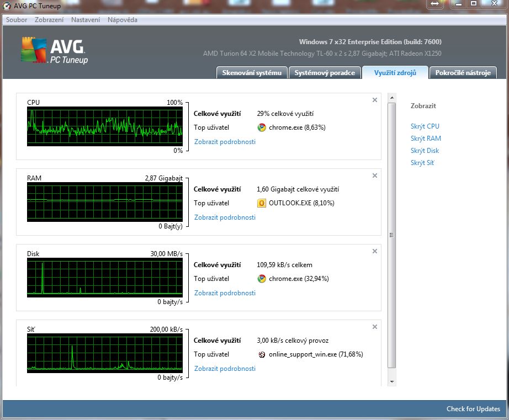Close the Disk panel with its X
The width and height of the screenshot is (509, 420).
375,251
